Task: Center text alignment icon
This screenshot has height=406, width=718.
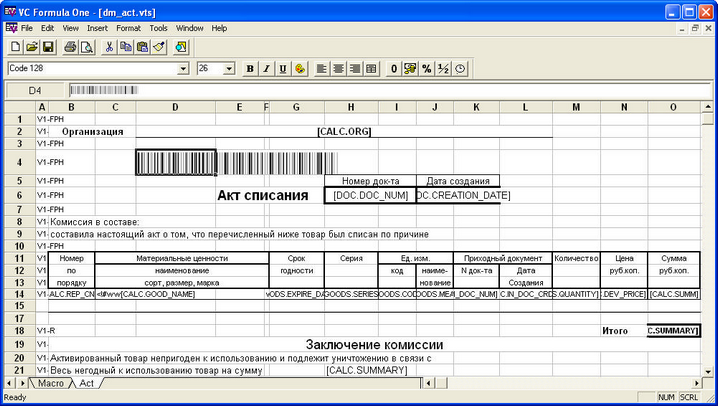Action: tap(338, 69)
